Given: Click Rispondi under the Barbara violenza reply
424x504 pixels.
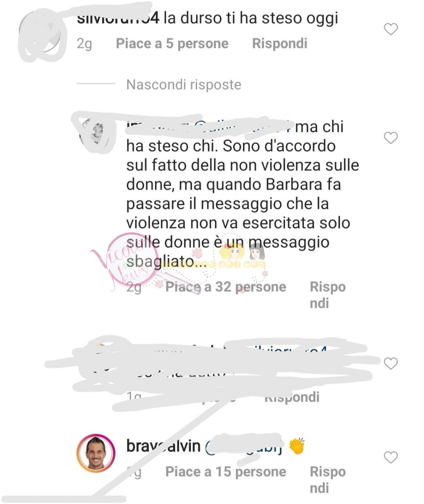Looking at the screenshot, I should tap(328, 295).
